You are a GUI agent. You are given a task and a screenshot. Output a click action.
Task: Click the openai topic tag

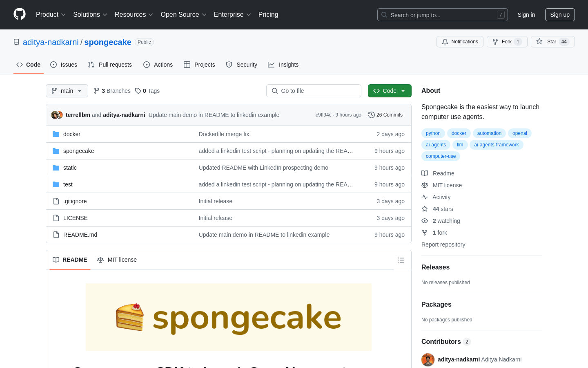[520, 133]
